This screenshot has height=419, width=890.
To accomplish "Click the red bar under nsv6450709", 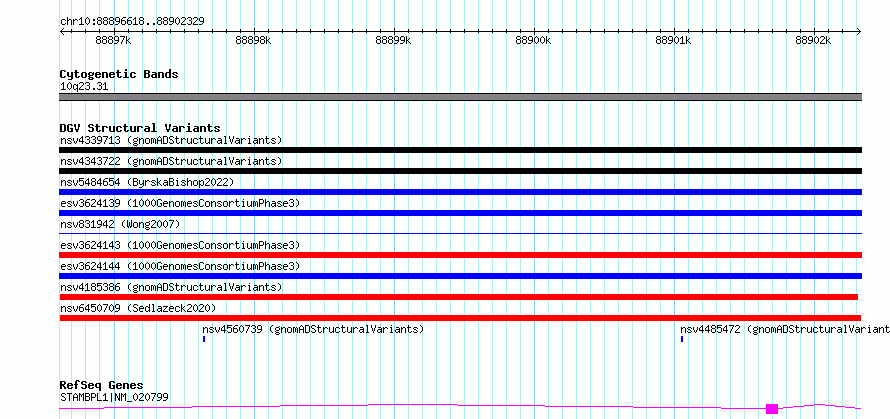I will 460,318.
